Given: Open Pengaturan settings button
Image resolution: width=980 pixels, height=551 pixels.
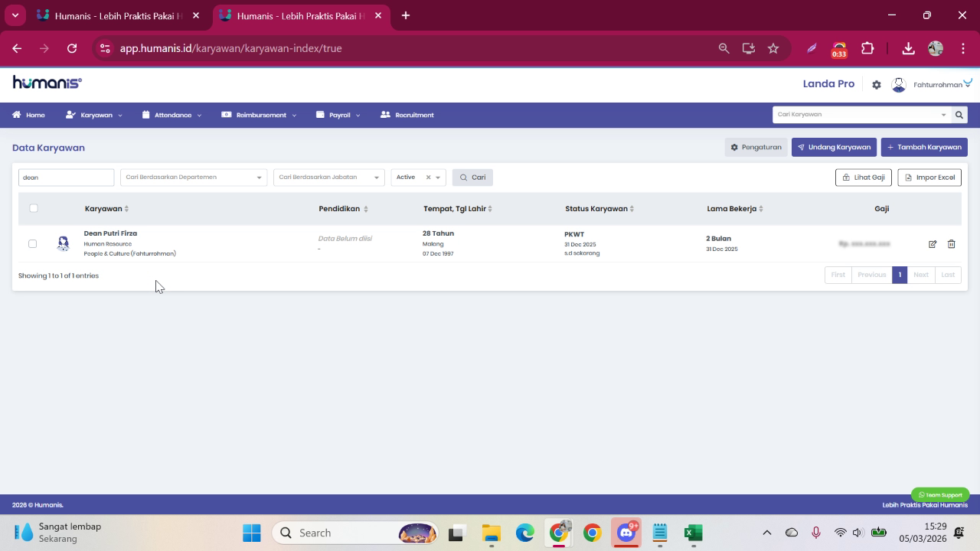Looking at the screenshot, I should tap(756, 147).
